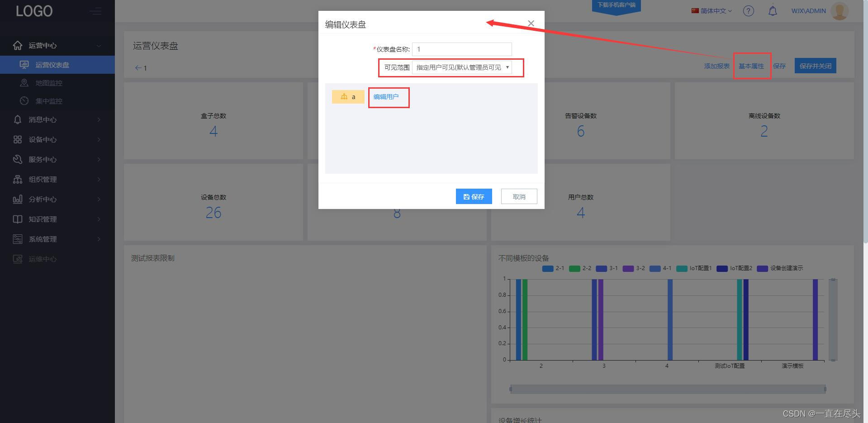Click the monitor icon beside 运营仪表盘
The height and width of the screenshot is (423, 868).
pyautogui.click(x=24, y=65)
